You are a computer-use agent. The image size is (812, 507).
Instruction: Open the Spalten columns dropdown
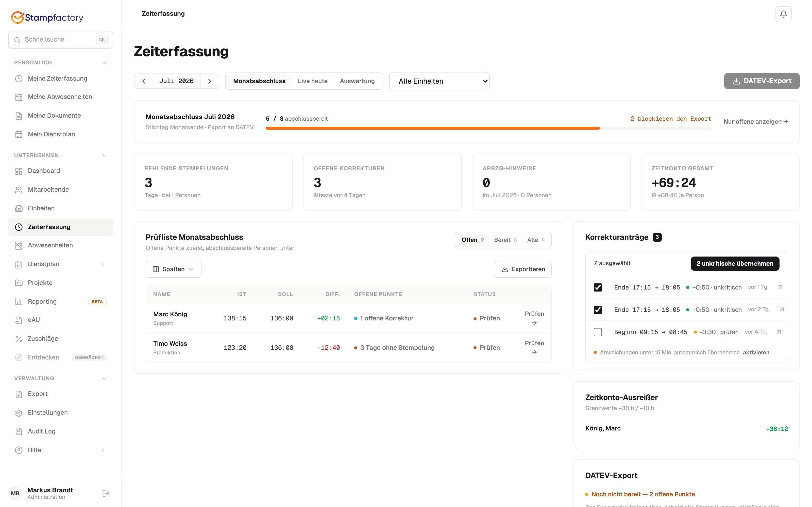[174, 269]
